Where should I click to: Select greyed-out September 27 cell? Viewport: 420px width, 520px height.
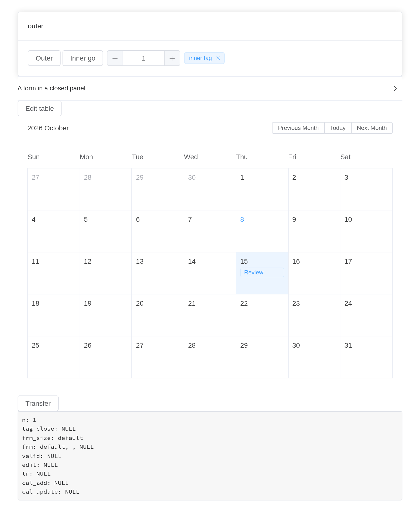(54, 189)
